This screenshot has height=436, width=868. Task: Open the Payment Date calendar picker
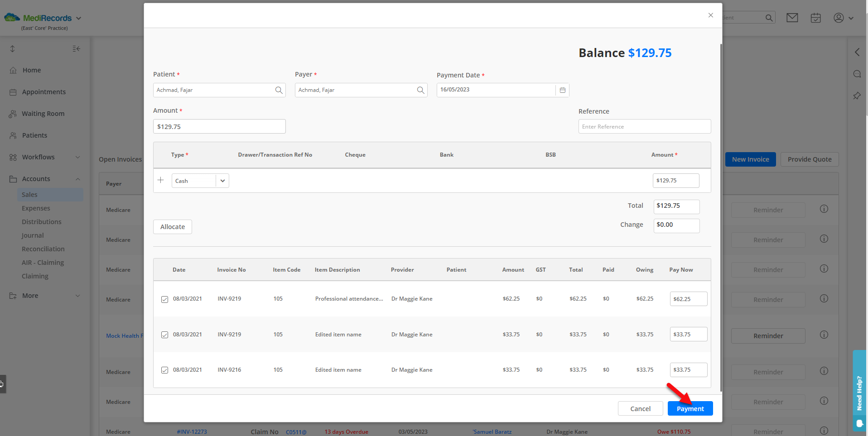point(562,90)
